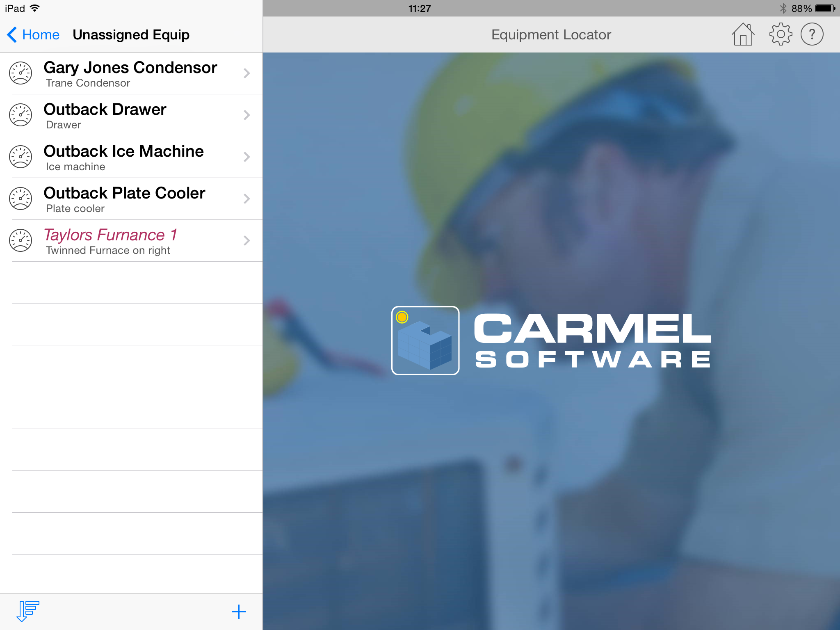Tap the battery status icon
Screen dimensions: 840x630
(x=825, y=9)
